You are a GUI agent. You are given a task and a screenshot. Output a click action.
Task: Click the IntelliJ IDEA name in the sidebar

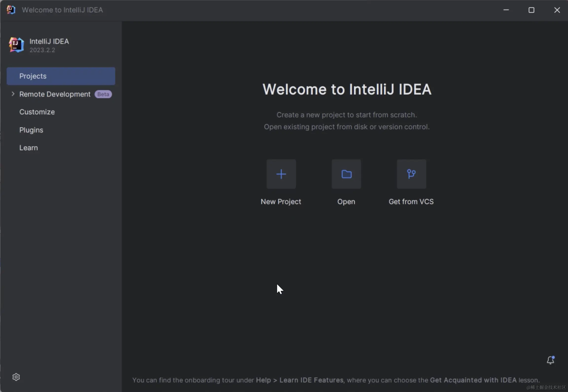click(x=49, y=41)
